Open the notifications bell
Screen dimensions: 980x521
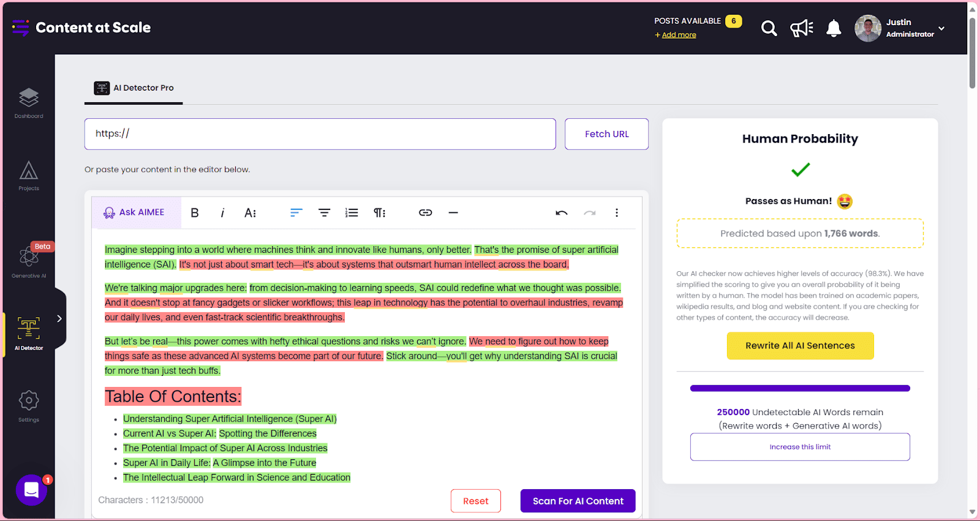834,28
